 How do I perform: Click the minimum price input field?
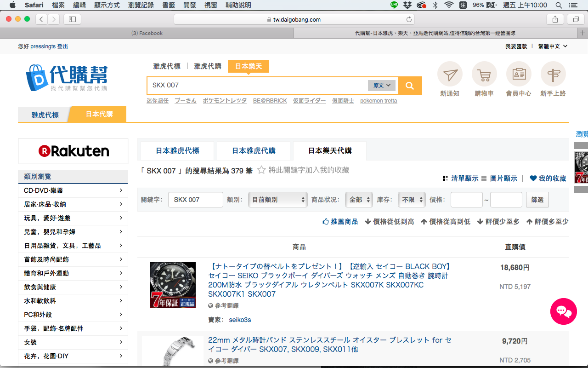coord(467,200)
